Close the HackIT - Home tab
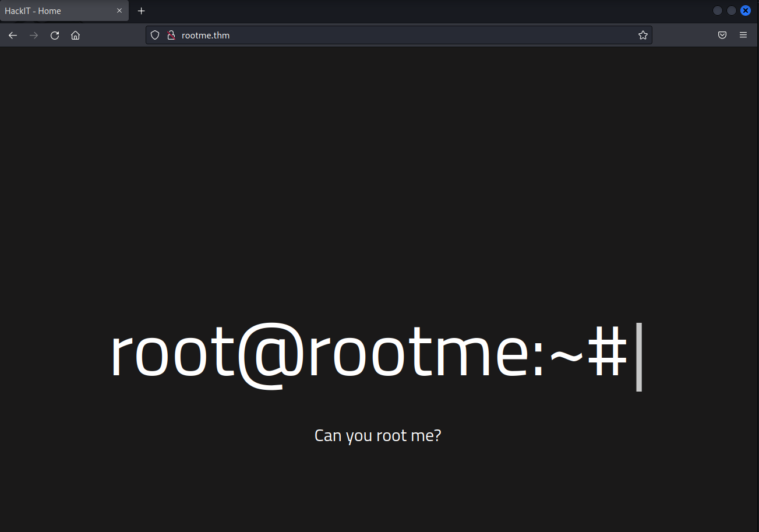This screenshot has width=759, height=532. point(119,10)
